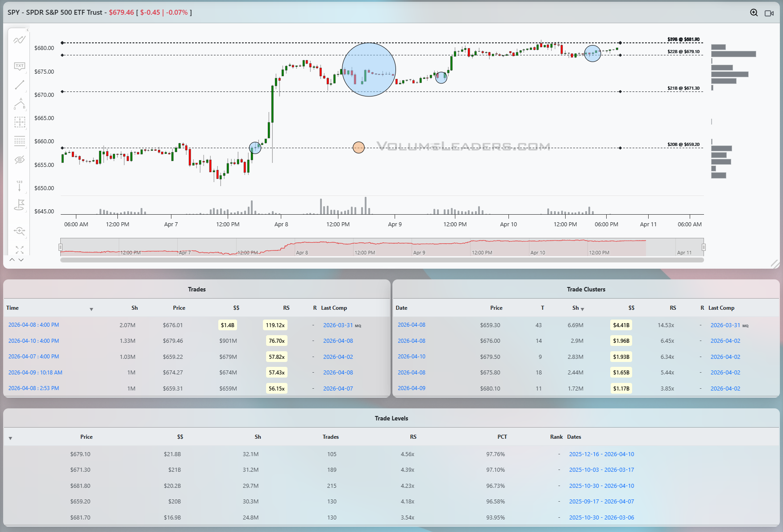The image size is (783, 532).
Task: Open dates link 2025-12-16 - 2026-04-10
Action: (601, 454)
